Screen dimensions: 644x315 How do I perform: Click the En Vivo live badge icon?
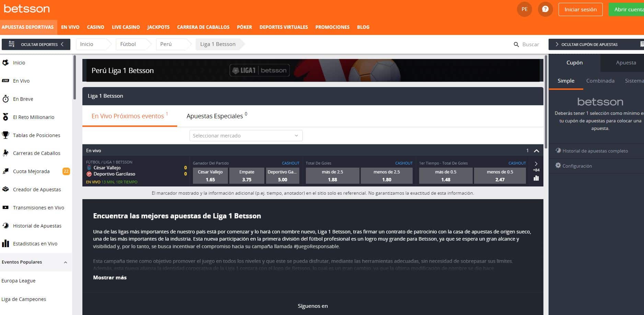pyautogui.click(x=5, y=81)
